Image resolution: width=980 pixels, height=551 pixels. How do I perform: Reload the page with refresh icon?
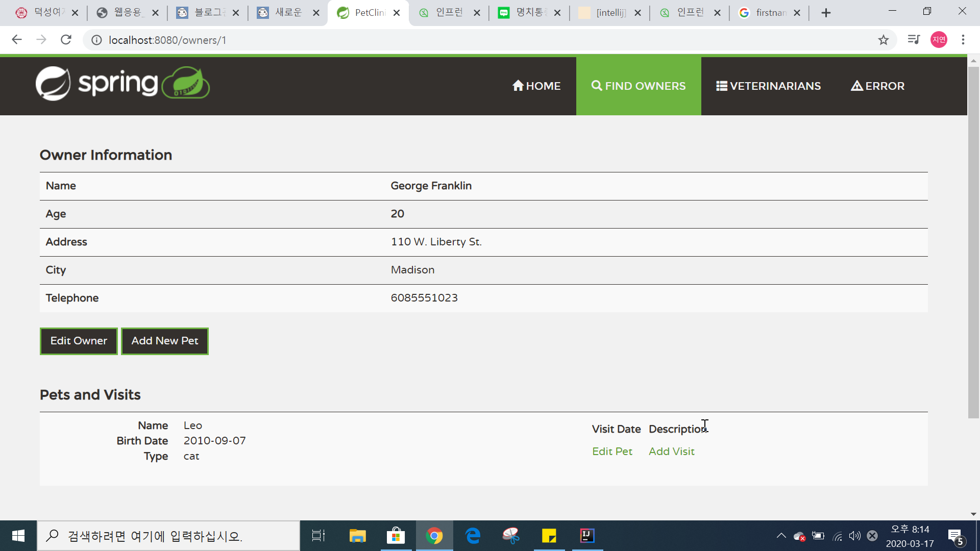66,40
